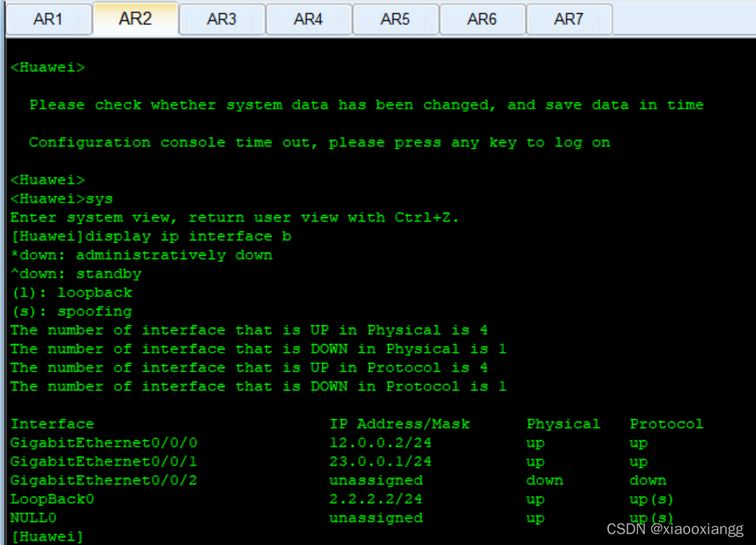Select the AR2 tab
756x545 pixels.
click(x=135, y=19)
